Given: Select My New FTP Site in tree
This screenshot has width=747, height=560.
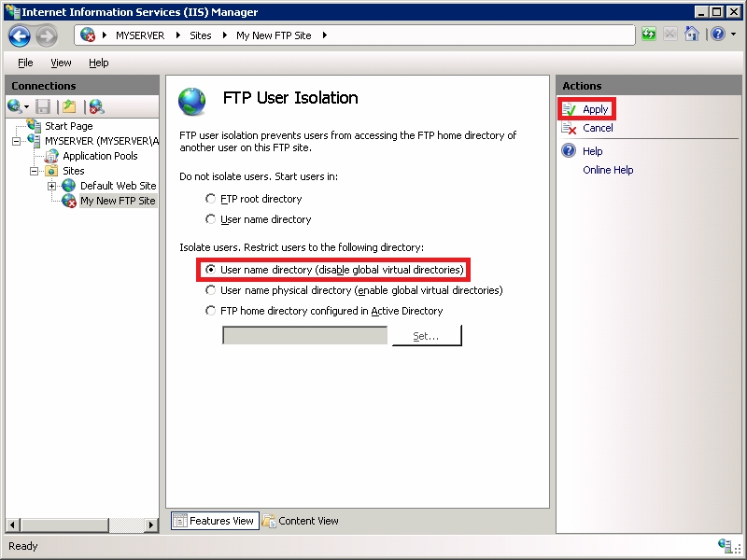Looking at the screenshot, I should (x=118, y=201).
